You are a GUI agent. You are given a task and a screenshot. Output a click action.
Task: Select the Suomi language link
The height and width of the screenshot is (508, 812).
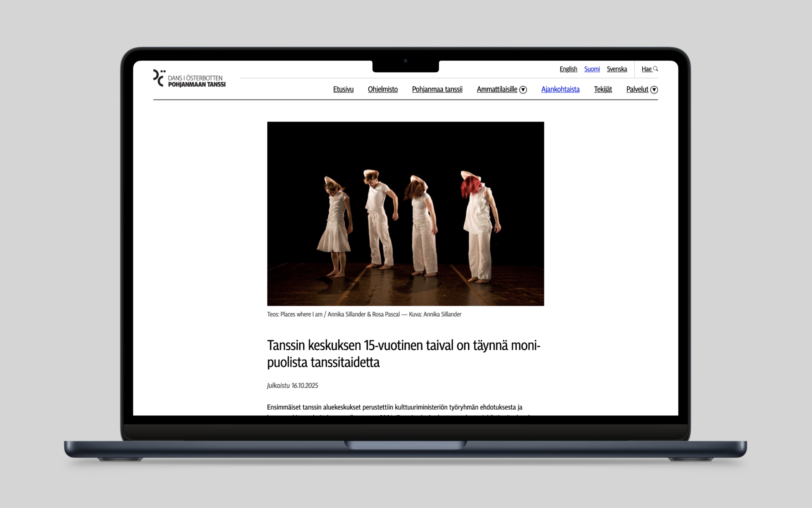tap(592, 69)
